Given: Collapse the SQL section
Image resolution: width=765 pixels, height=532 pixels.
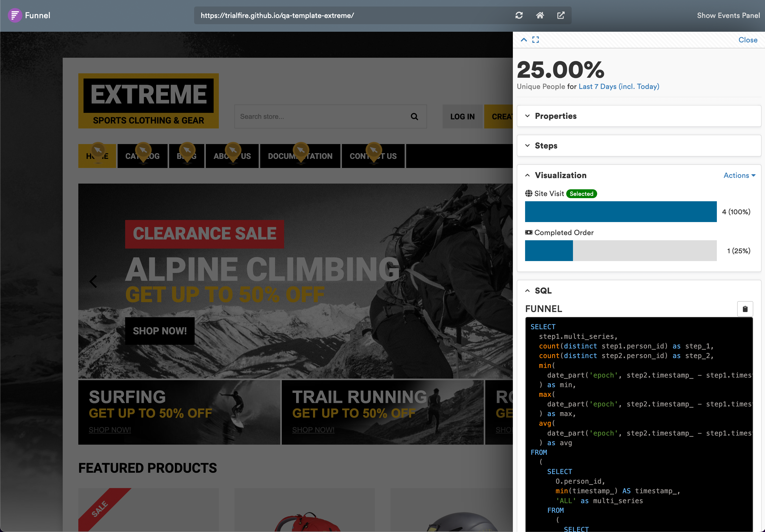Looking at the screenshot, I should point(543,291).
